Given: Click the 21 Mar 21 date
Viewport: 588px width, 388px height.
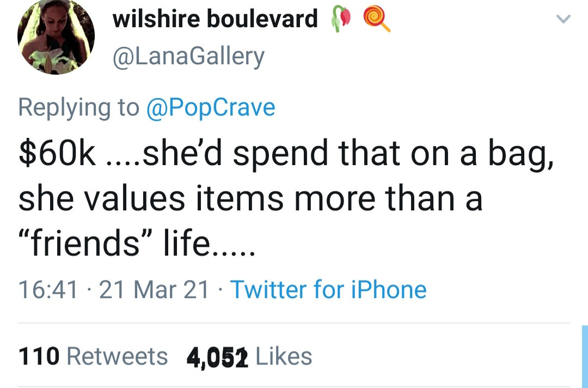Looking at the screenshot, I should click(x=154, y=290).
